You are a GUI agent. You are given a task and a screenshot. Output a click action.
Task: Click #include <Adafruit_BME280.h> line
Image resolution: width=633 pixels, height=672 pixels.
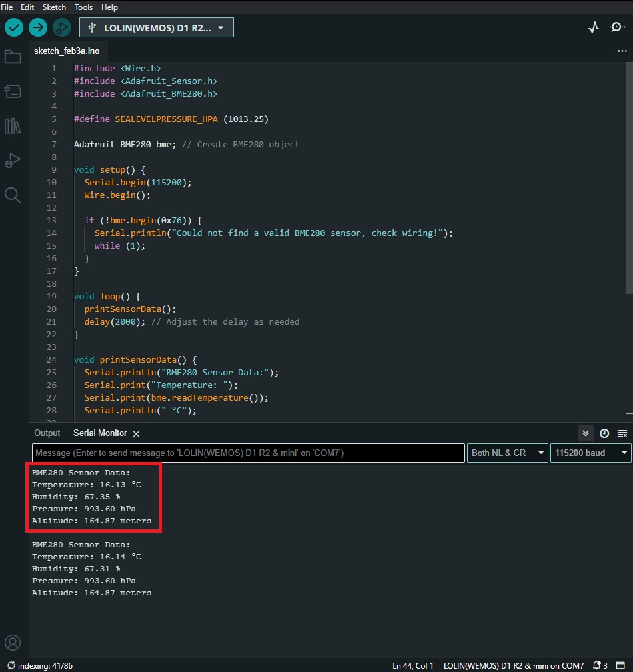tap(146, 94)
